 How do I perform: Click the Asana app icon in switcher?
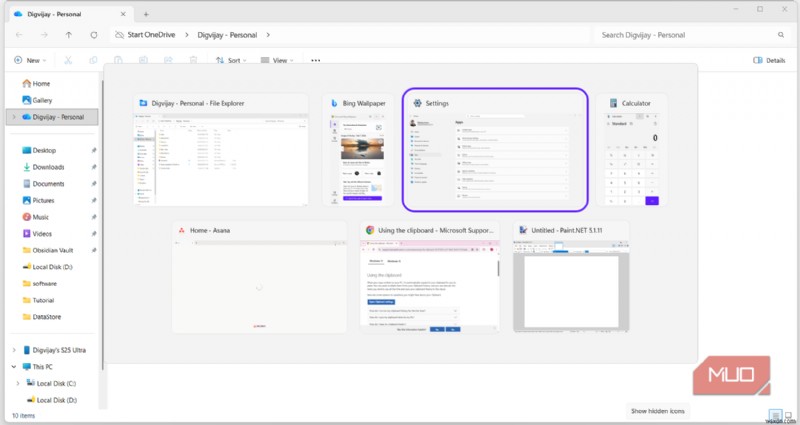[x=182, y=231]
